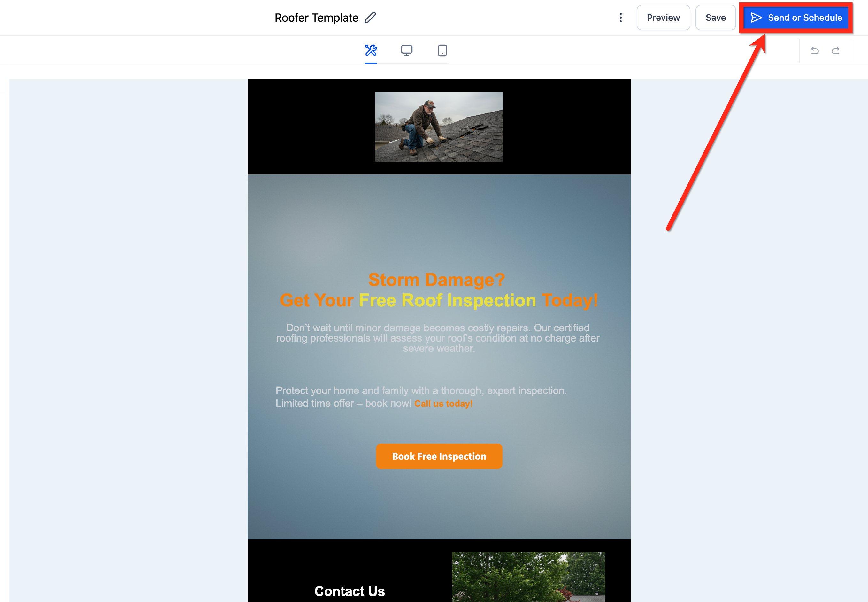Switch to mobile preview mode

tap(442, 50)
